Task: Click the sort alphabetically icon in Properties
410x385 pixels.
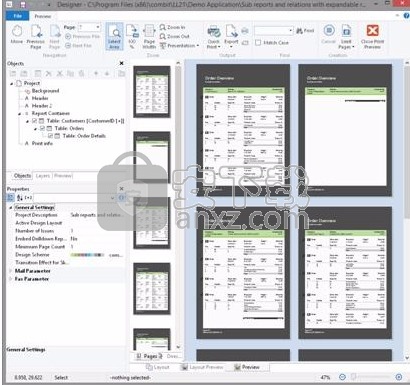Action: [20, 198]
